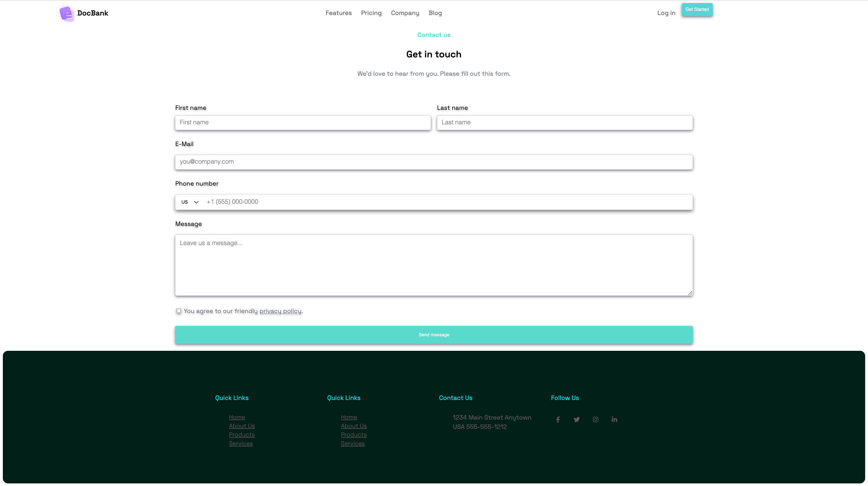
Task: Open the Company nav item
Action: pyautogui.click(x=405, y=13)
